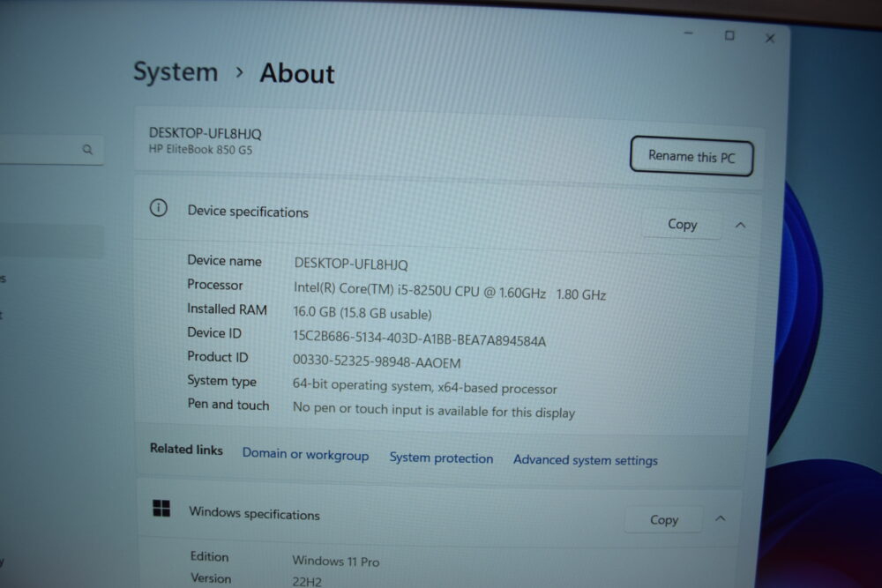The width and height of the screenshot is (882, 588).
Task: Click the Installed RAM label
Action: (227, 309)
